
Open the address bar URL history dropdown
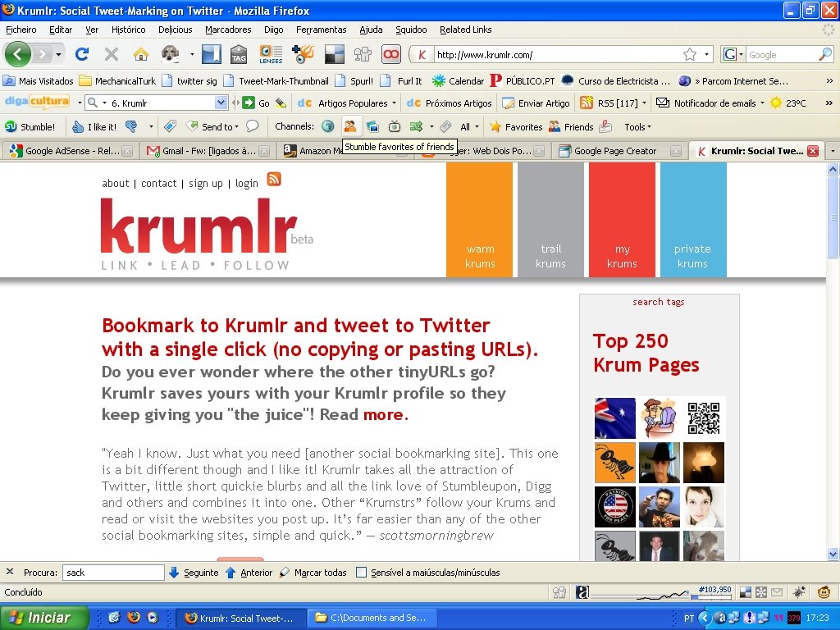706,54
